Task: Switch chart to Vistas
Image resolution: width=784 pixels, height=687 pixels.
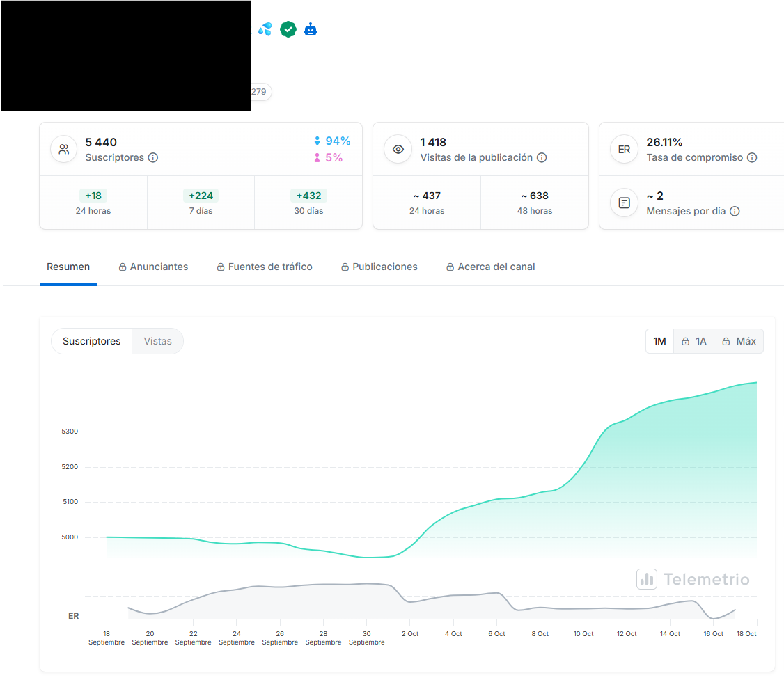Action: click(x=157, y=341)
